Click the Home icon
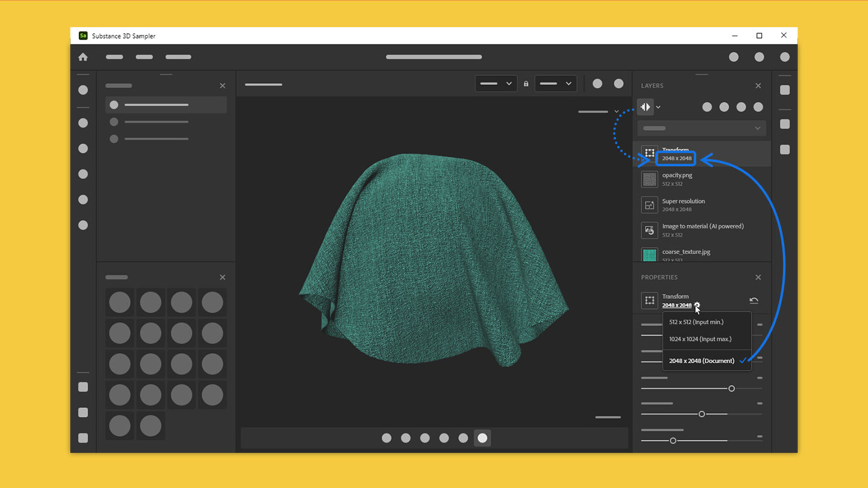 point(83,57)
